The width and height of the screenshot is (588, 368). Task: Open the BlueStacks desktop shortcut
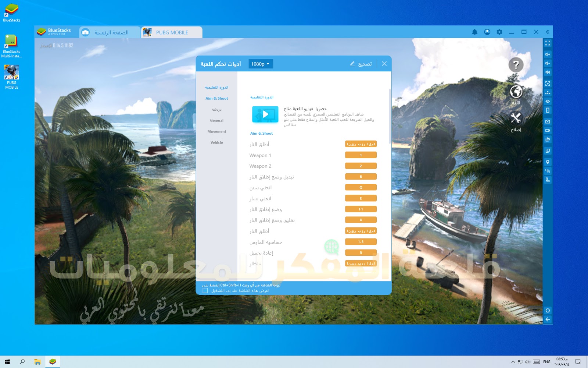12,13
